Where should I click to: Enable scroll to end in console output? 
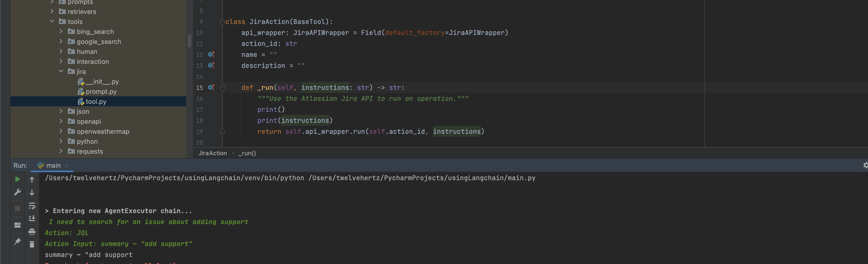32,218
